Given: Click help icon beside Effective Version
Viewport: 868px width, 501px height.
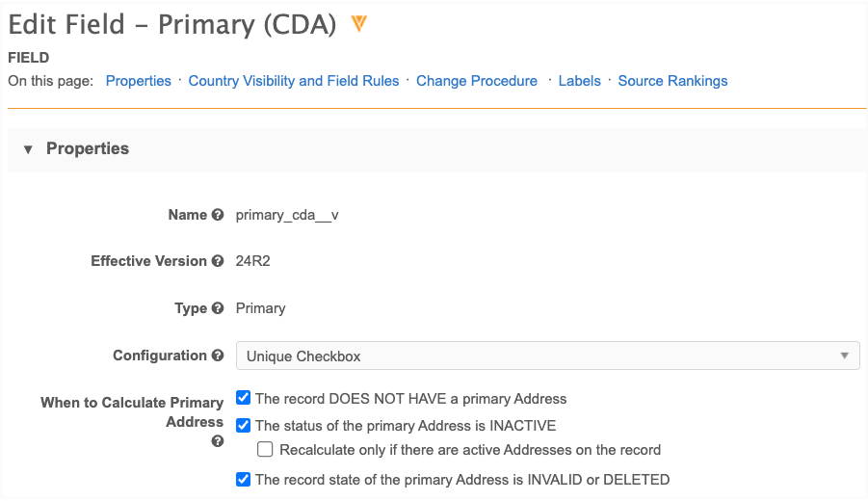Looking at the screenshot, I should click(218, 261).
